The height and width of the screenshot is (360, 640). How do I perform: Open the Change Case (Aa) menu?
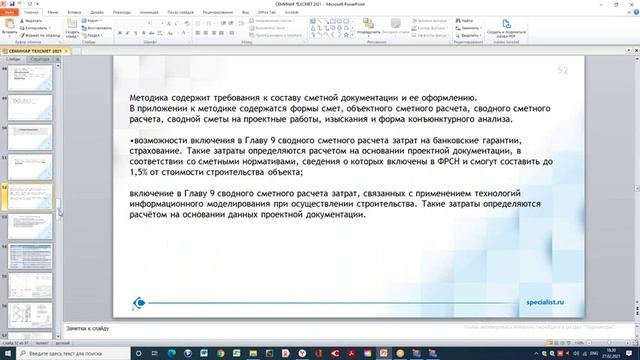coord(171,33)
